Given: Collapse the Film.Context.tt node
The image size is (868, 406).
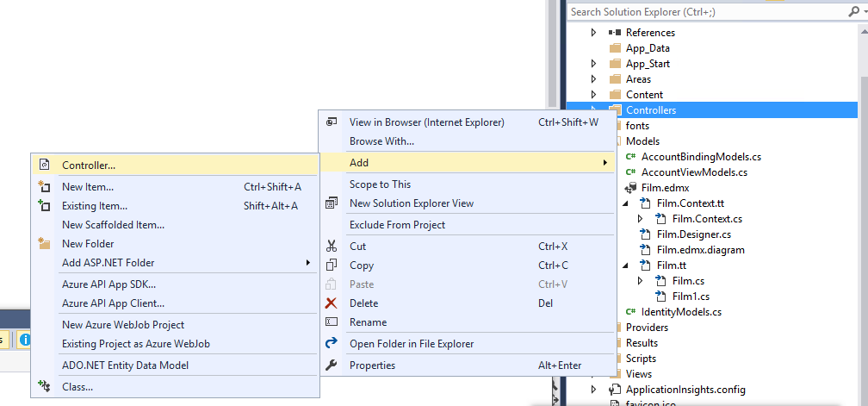Looking at the screenshot, I should (x=625, y=203).
